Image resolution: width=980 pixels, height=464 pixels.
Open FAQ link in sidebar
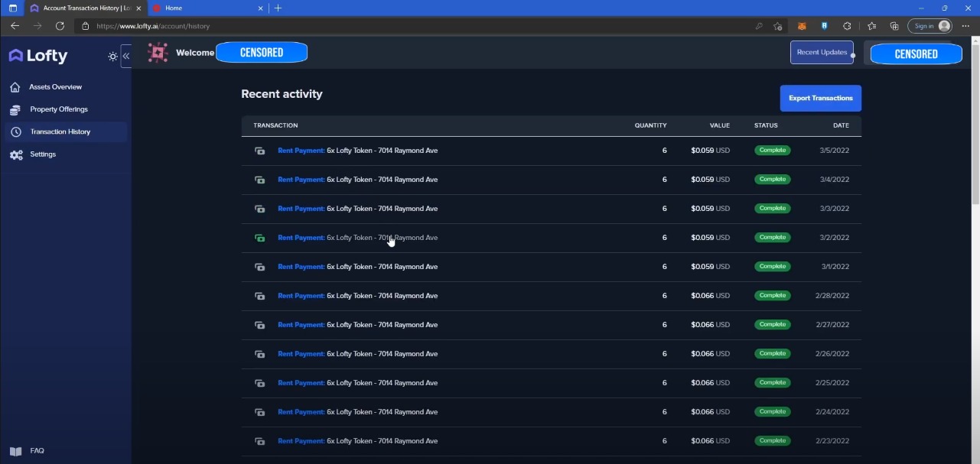37,451
